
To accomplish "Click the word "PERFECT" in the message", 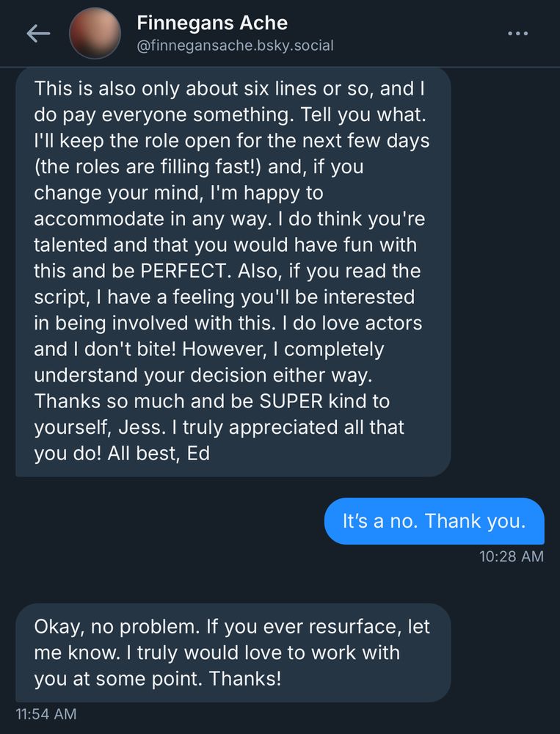I will (185, 271).
